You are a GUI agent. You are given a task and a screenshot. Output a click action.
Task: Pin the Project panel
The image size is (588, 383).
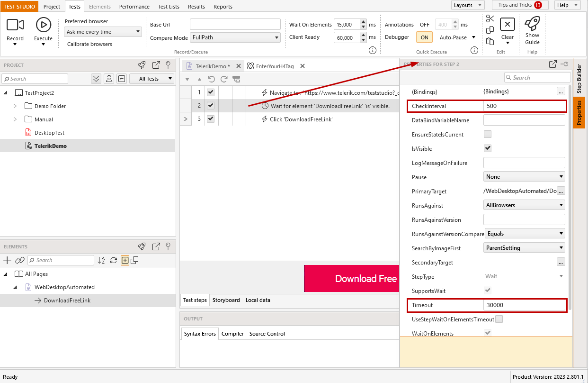point(168,65)
